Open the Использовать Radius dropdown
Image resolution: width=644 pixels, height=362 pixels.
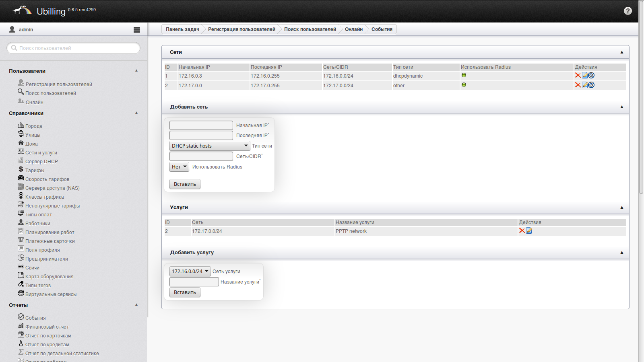179,167
